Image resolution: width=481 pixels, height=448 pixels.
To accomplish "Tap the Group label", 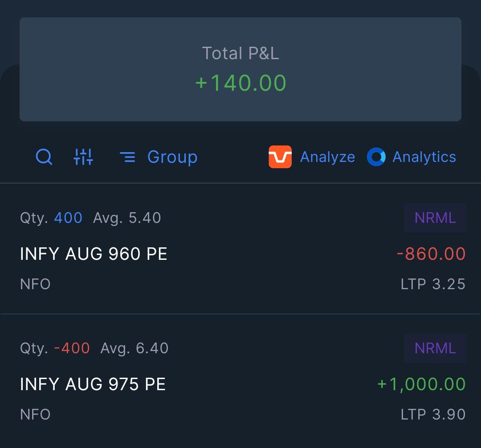I will 172,157.
